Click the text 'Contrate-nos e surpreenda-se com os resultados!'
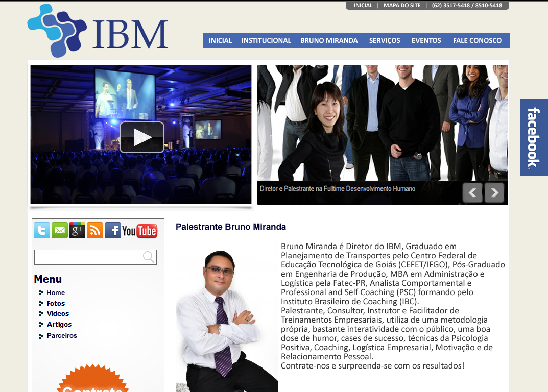This screenshot has height=392, width=548. (372, 366)
